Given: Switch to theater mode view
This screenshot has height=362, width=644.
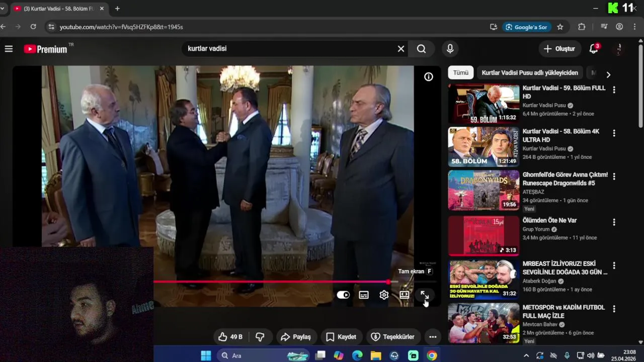Looking at the screenshot, I should click(x=405, y=295).
